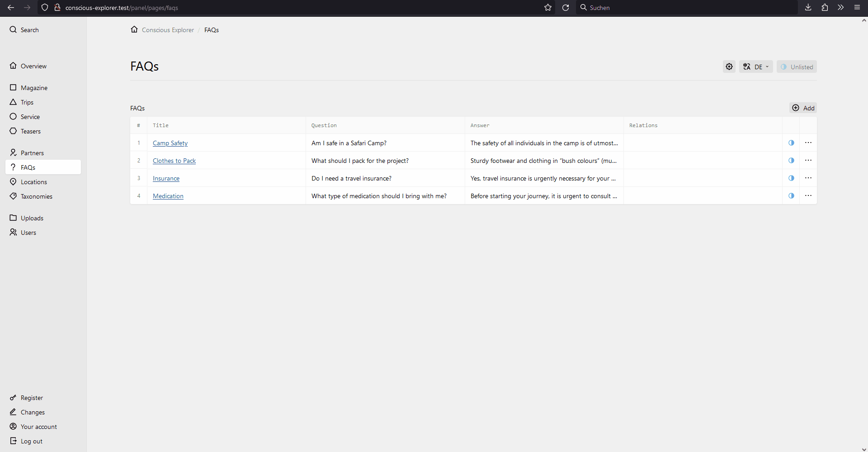Click the Log out icon
The height and width of the screenshot is (452, 868).
[x=14, y=441]
